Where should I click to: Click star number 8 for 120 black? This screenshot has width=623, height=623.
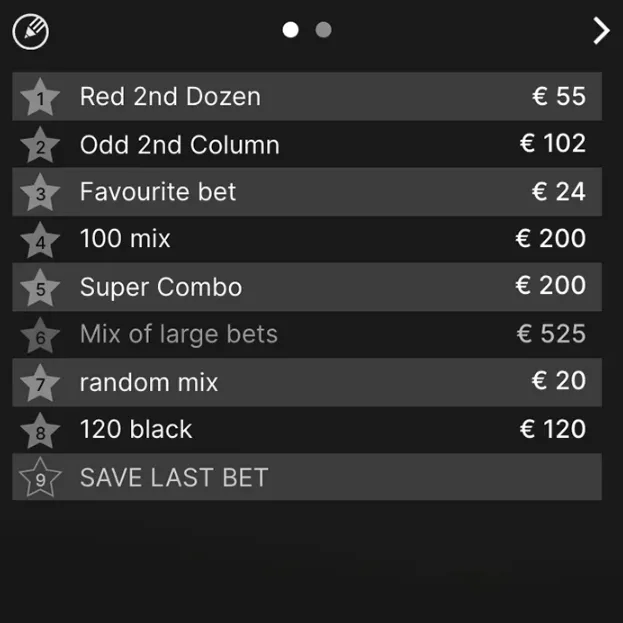(40, 431)
